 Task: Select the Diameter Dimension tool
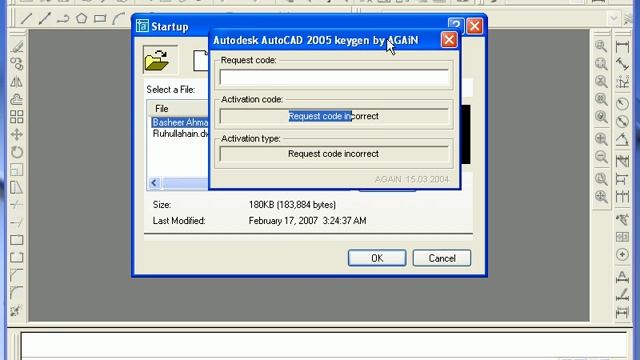coord(622,121)
